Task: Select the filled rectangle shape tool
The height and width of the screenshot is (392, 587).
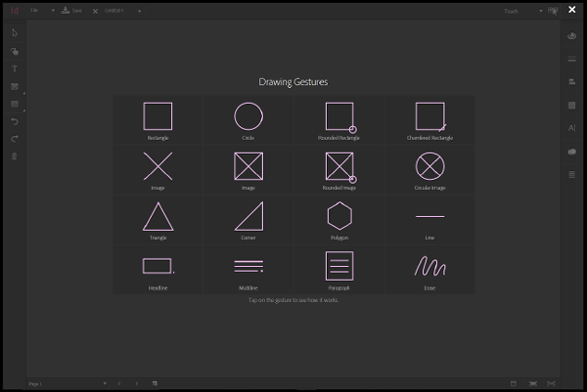Action: [15, 104]
